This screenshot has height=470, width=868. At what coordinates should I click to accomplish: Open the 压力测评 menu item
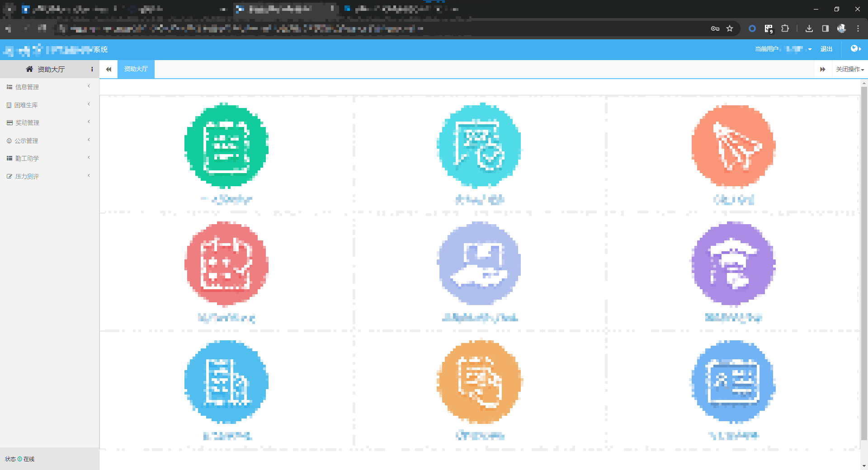27,176
